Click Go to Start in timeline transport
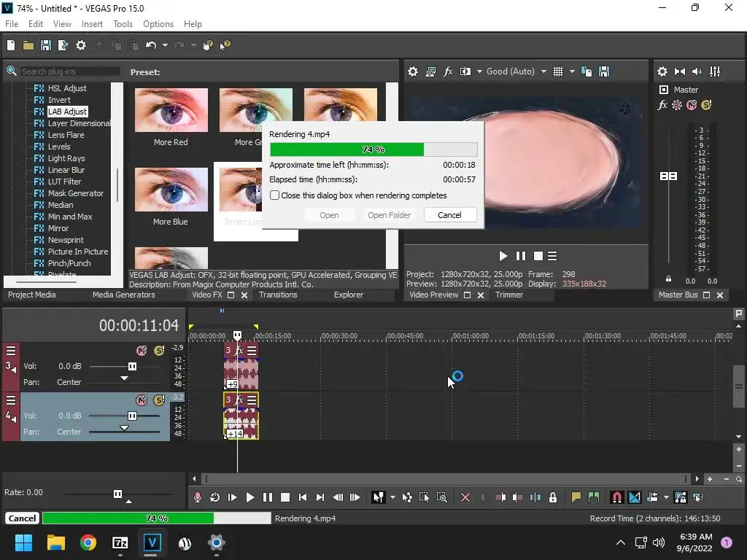Image resolution: width=747 pixels, height=560 pixels. point(303,497)
